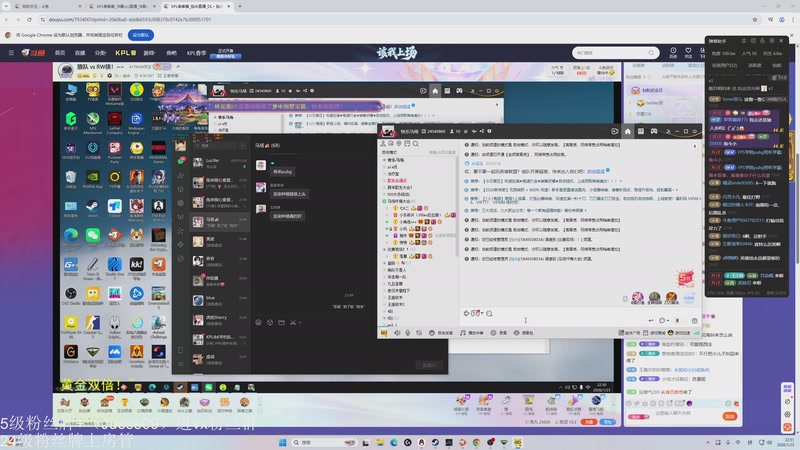Expand the 快乐马场 tree node in YY
Image resolution: width=800 pixels, height=450 pixels.
coord(384,160)
